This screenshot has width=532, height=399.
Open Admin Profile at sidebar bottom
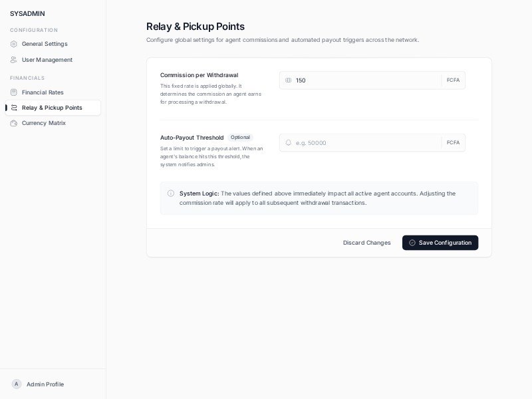click(x=45, y=384)
